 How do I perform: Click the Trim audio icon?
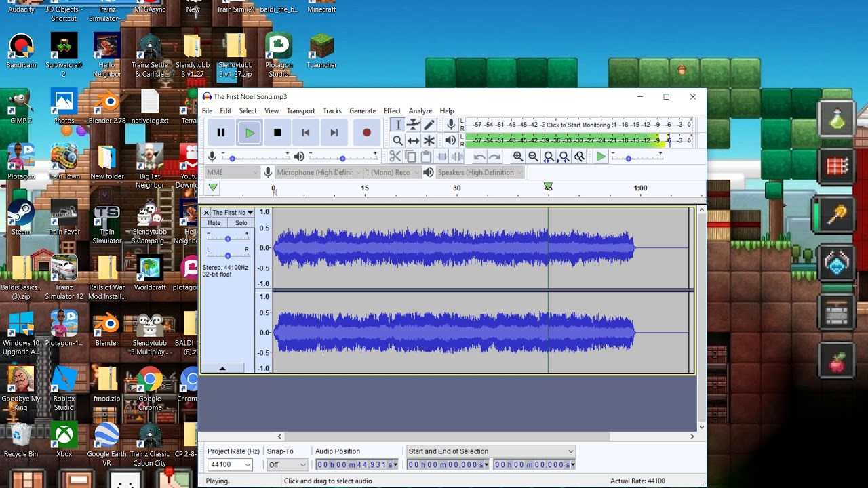click(x=442, y=157)
